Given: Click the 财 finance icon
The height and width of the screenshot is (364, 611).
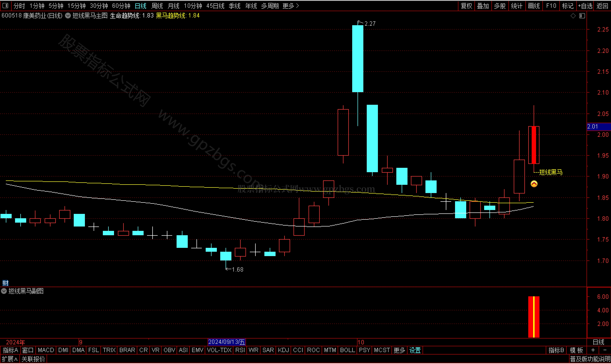Looking at the screenshot, I should pos(5,283).
